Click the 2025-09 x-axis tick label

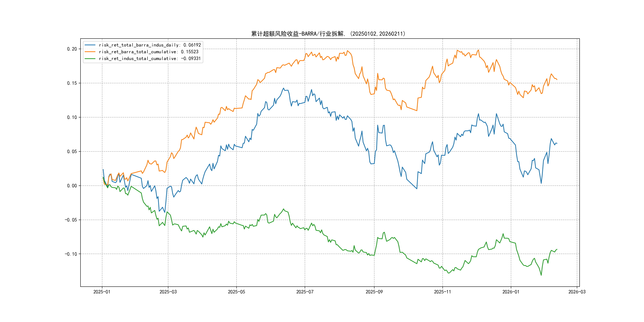[374, 292]
